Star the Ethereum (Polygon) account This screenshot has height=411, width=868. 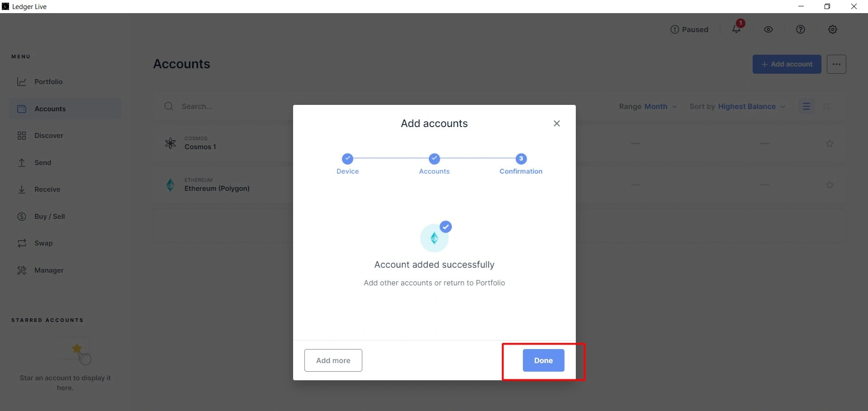point(830,185)
